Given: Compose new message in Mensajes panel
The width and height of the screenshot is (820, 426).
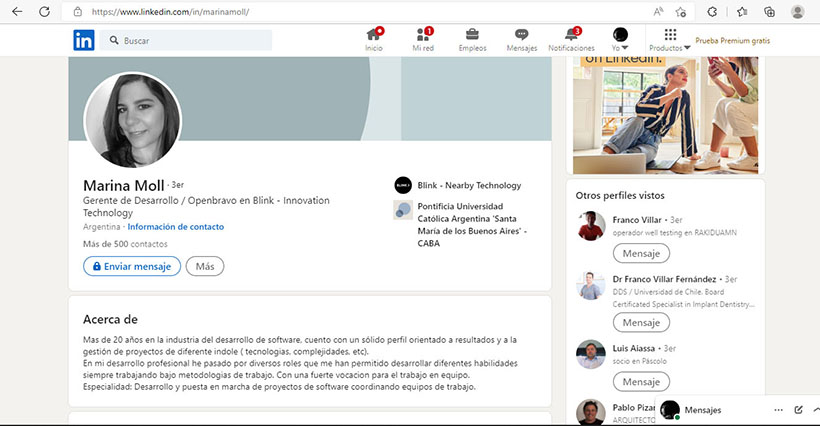Looking at the screenshot, I should pos(798,410).
